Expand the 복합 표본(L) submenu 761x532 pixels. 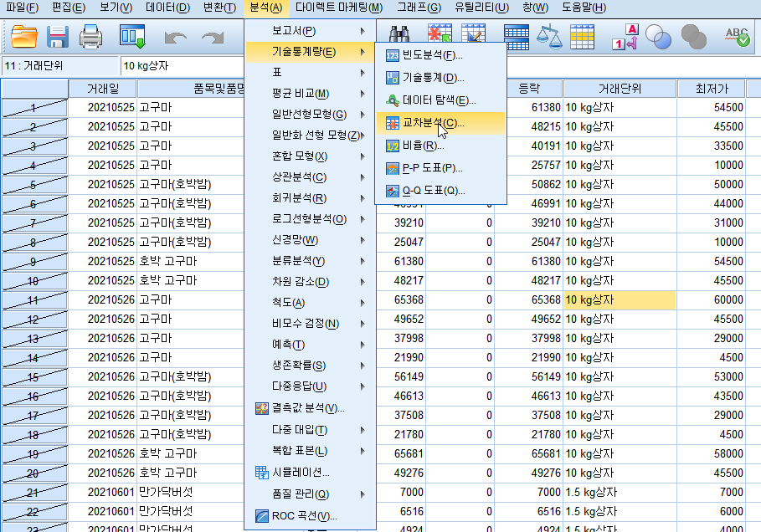pos(310,451)
